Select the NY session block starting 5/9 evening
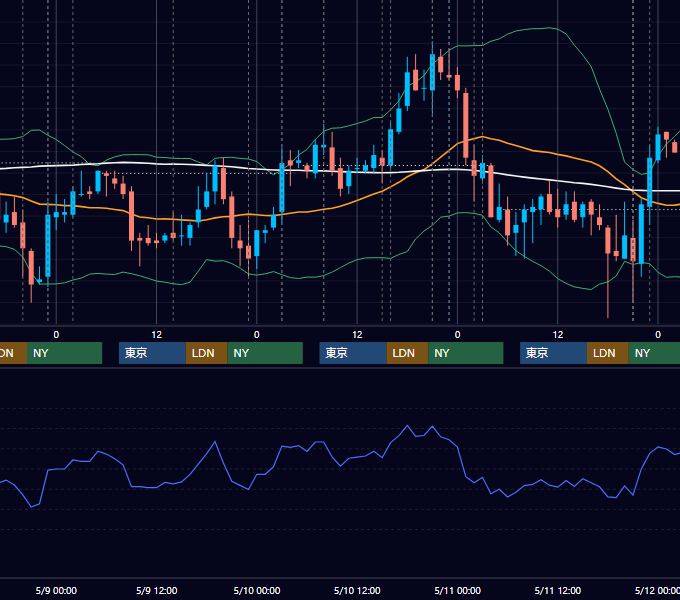 pyautogui.click(x=265, y=353)
